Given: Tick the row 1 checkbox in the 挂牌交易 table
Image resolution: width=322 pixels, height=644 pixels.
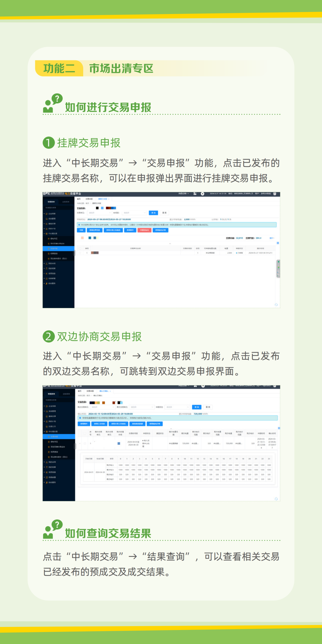Looking at the screenshot, I should pos(80,253).
